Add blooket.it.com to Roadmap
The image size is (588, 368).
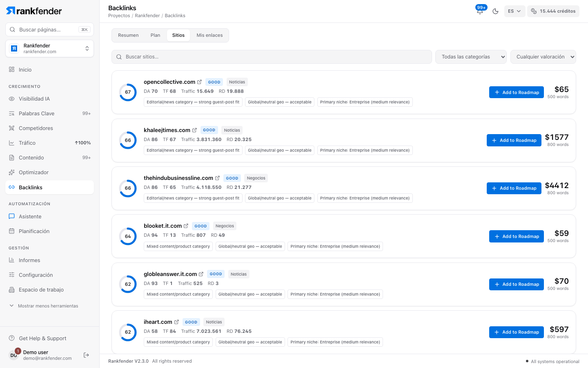coord(517,236)
